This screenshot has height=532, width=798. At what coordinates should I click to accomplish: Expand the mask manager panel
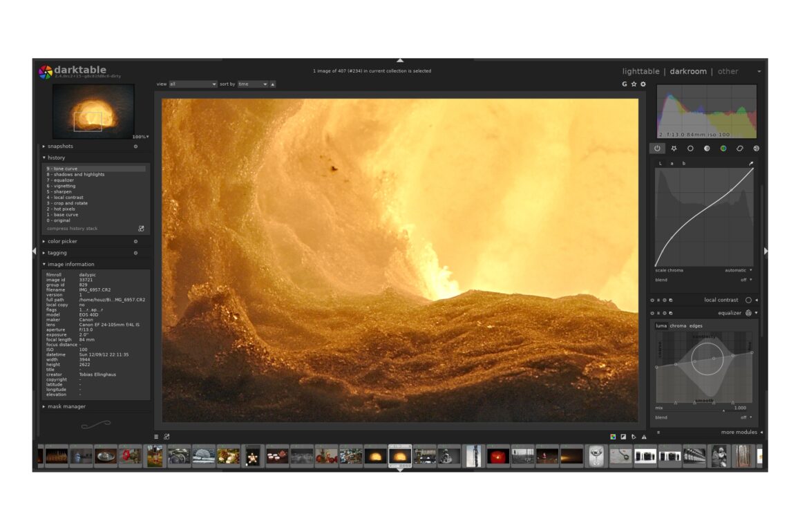tap(66, 407)
